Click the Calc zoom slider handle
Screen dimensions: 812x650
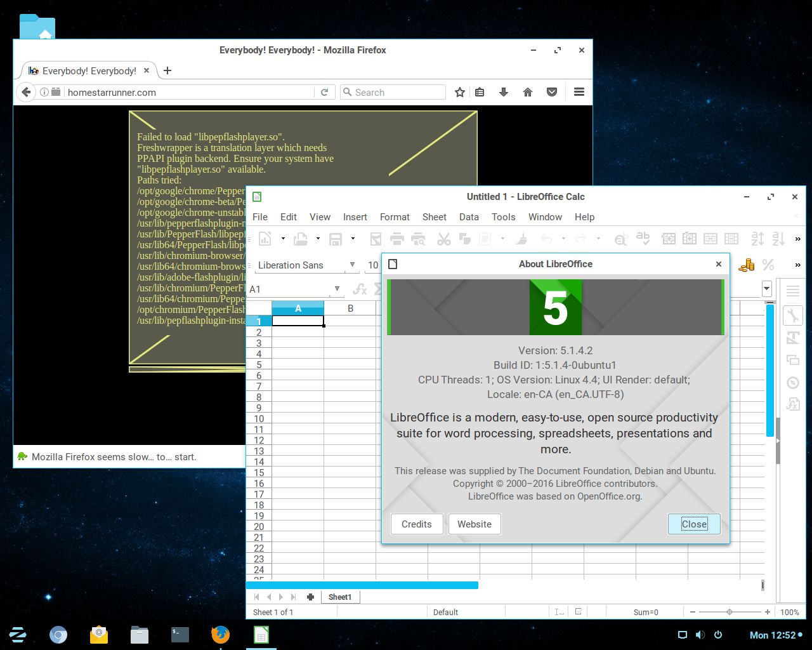[730, 612]
